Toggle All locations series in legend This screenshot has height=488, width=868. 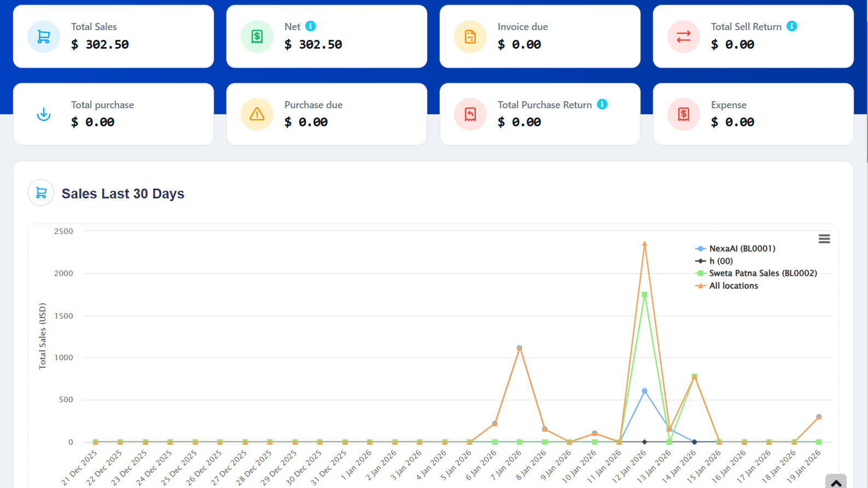point(733,286)
